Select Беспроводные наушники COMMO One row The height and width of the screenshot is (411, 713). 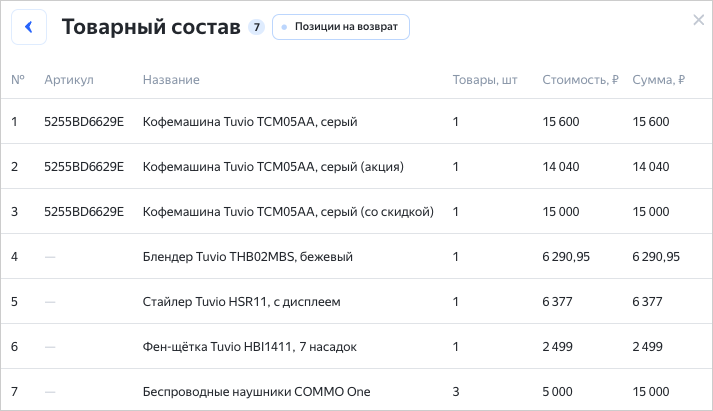(256, 392)
